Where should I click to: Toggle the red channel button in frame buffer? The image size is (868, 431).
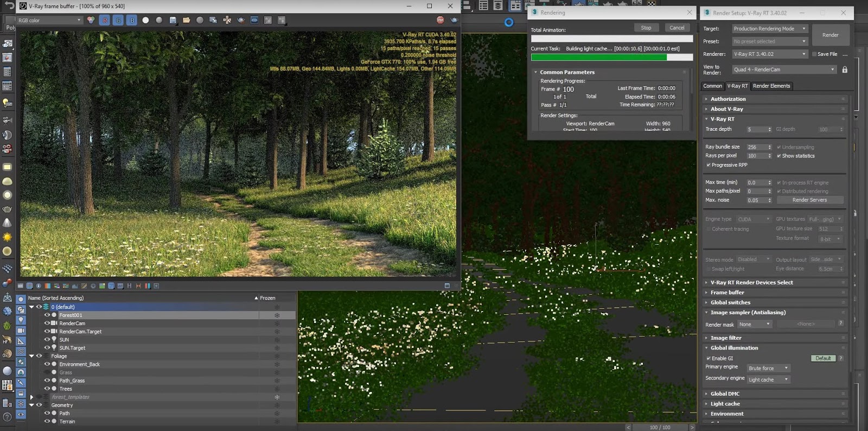105,20
